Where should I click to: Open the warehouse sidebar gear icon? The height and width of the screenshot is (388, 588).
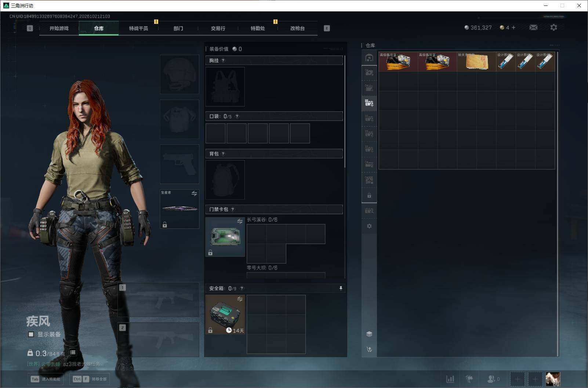[x=369, y=226]
